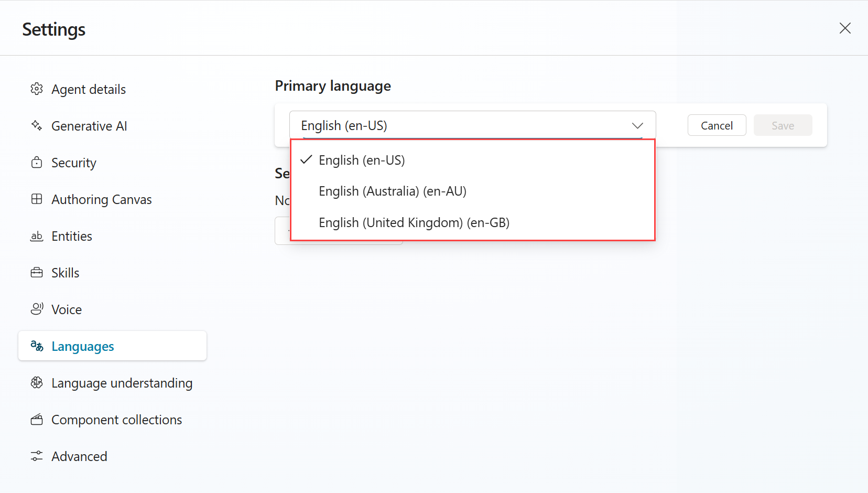The height and width of the screenshot is (493, 868).
Task: Click the Agent details gear icon
Action: point(37,89)
